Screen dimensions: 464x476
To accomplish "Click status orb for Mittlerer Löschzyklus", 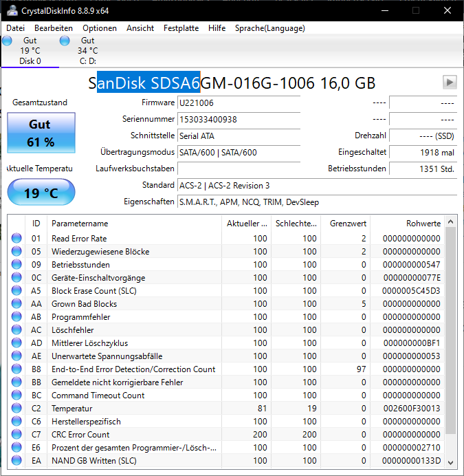I will pos(16,343).
